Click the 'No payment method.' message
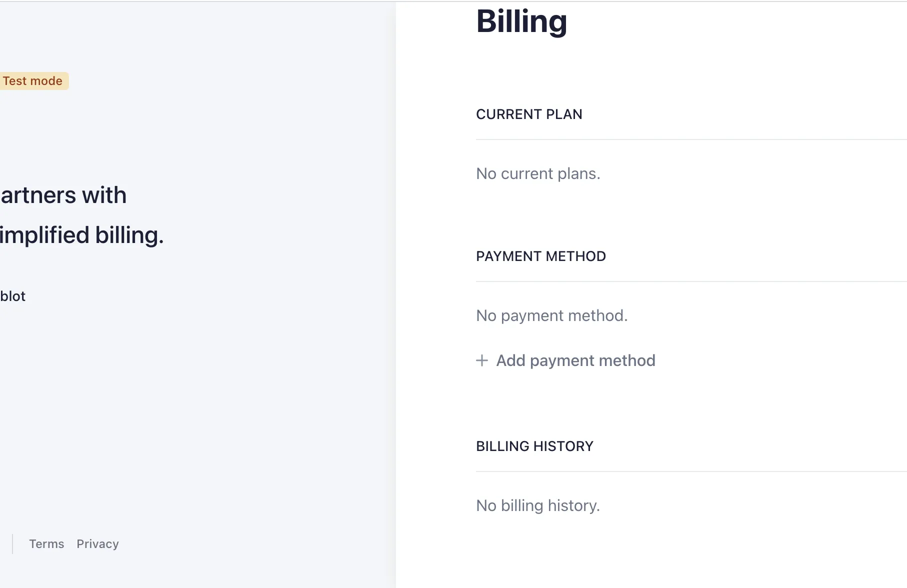Screen dimensions: 907x588 tap(551, 315)
